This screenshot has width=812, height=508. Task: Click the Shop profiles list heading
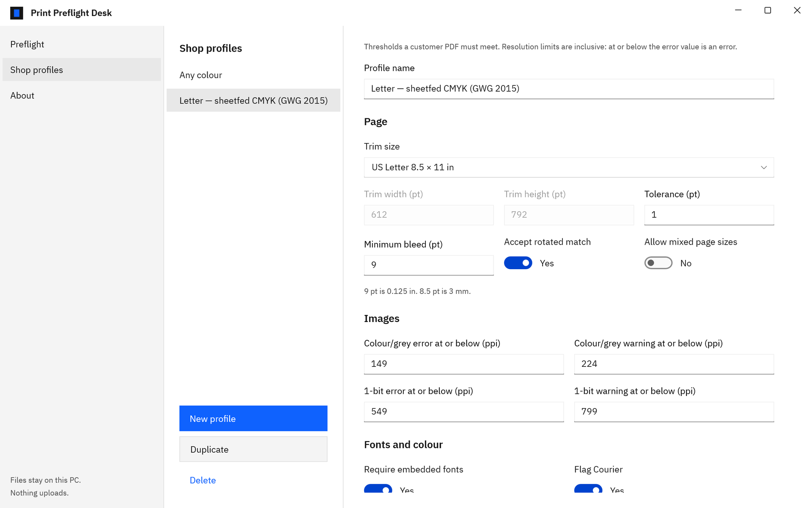click(x=211, y=48)
